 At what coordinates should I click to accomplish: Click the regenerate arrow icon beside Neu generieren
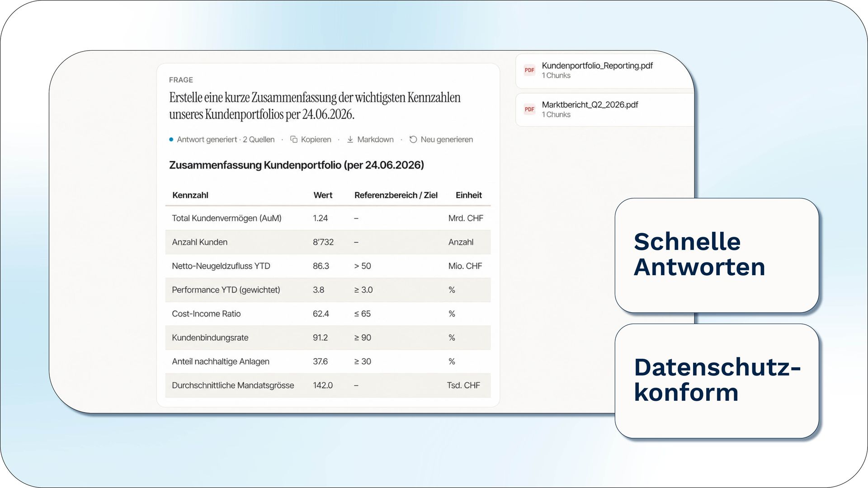(x=413, y=139)
